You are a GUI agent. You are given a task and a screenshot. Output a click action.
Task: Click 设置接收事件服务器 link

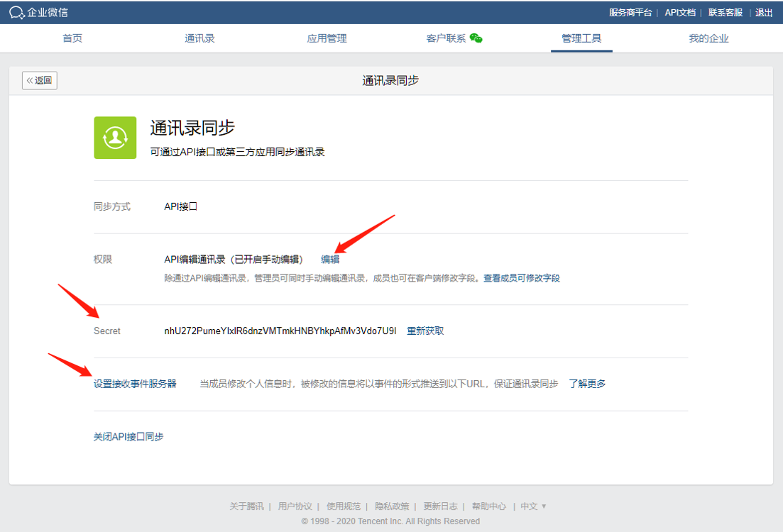click(136, 384)
